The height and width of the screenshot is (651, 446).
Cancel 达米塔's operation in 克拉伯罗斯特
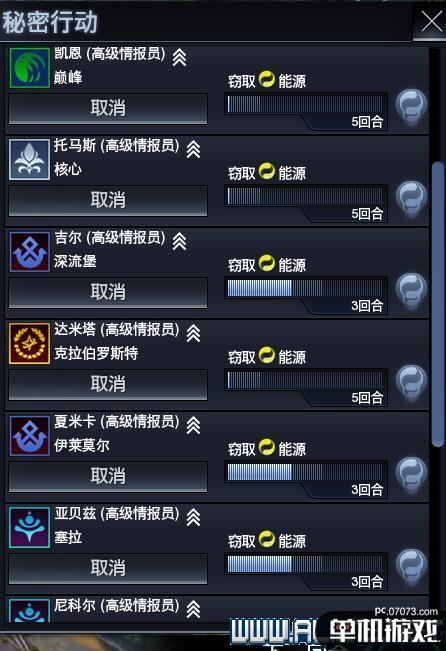click(108, 384)
